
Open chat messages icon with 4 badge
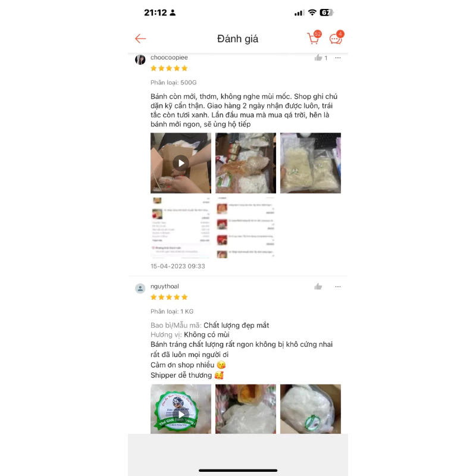pos(337,38)
